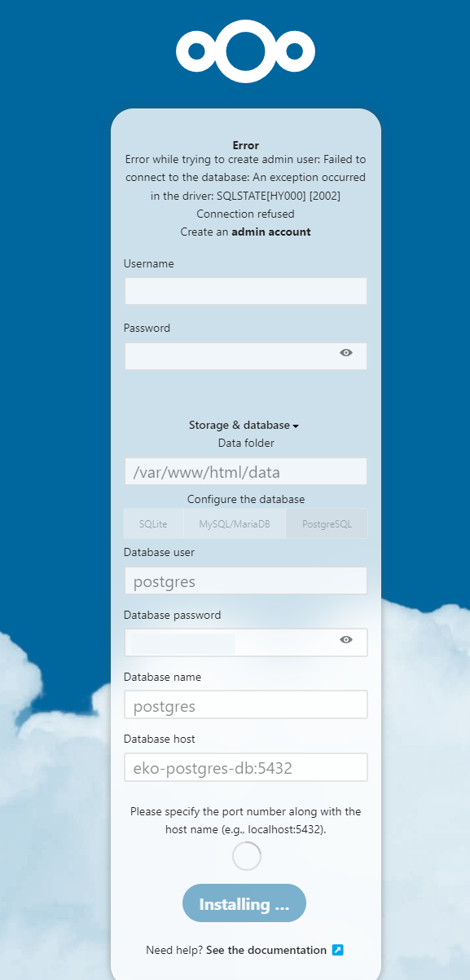Click the external link icon after documentation
Image resolution: width=470 pixels, height=980 pixels.
pos(338,950)
